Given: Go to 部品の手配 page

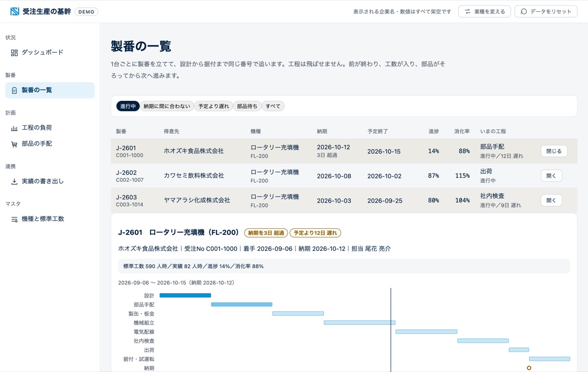Looking at the screenshot, I should [50, 144].
